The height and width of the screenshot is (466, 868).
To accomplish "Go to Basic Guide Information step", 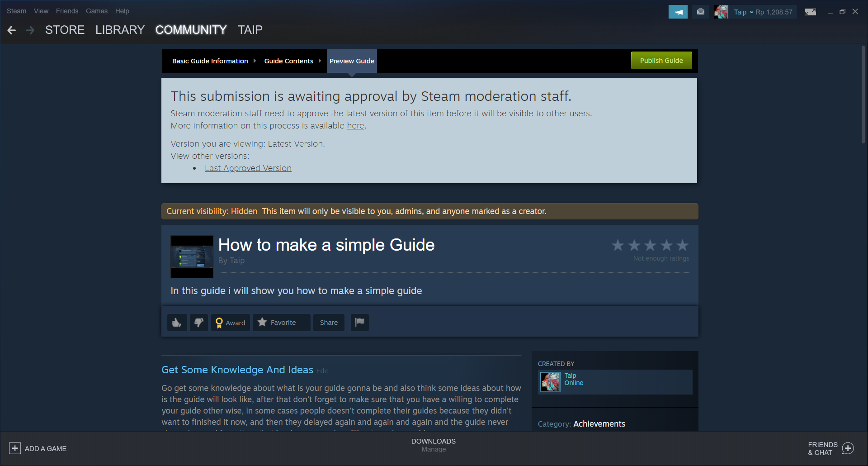I will pyautogui.click(x=210, y=61).
